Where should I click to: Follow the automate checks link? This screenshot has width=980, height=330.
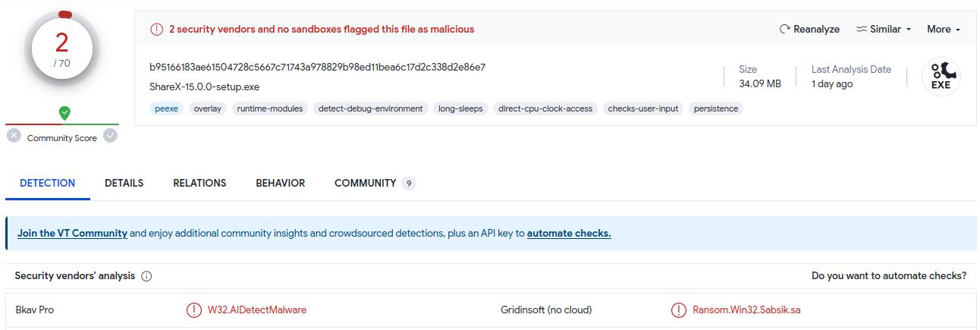(568, 234)
